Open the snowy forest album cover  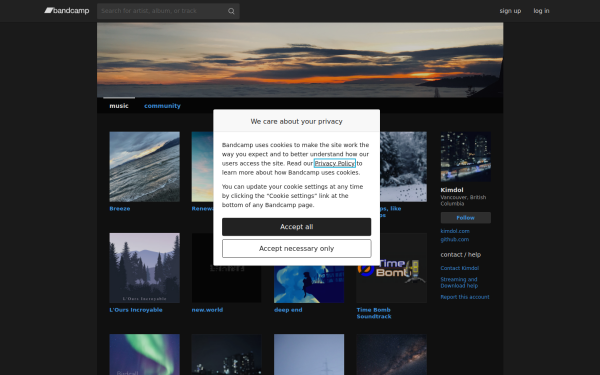[403, 166]
